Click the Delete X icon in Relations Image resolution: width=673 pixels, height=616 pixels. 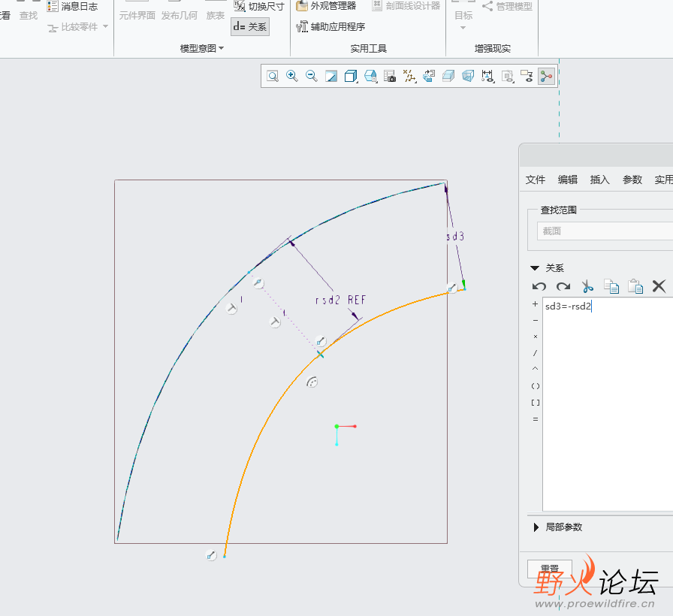(659, 286)
